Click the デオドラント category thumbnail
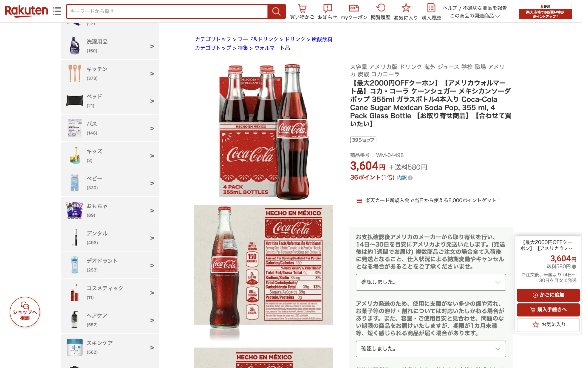This screenshot has height=368, width=588. click(75, 265)
